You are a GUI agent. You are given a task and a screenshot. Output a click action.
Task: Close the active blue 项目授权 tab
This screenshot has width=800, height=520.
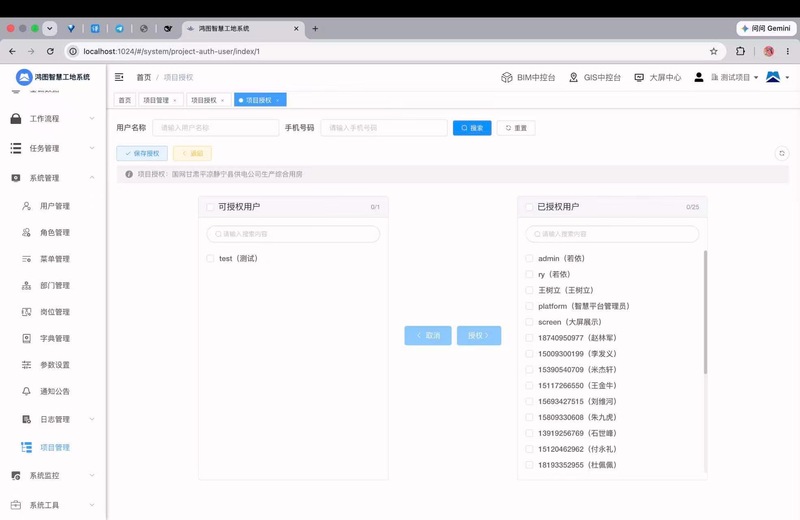click(278, 101)
